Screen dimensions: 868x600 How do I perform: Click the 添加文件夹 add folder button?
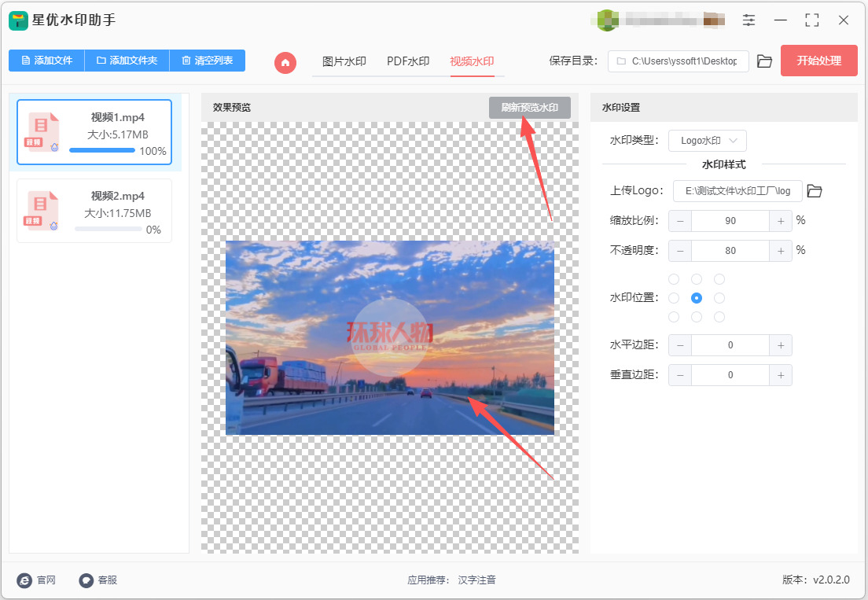pyautogui.click(x=127, y=61)
